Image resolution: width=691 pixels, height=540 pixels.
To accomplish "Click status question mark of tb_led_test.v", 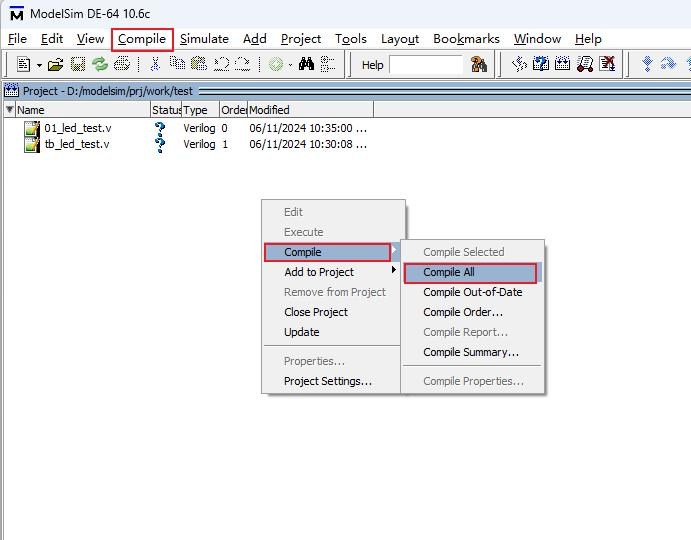I will click(160, 145).
